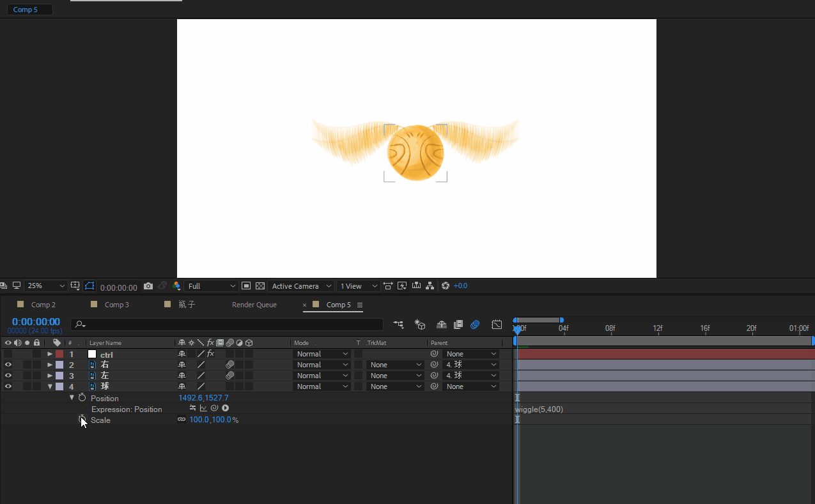Open Parent dropdown for layer 左

(470, 376)
